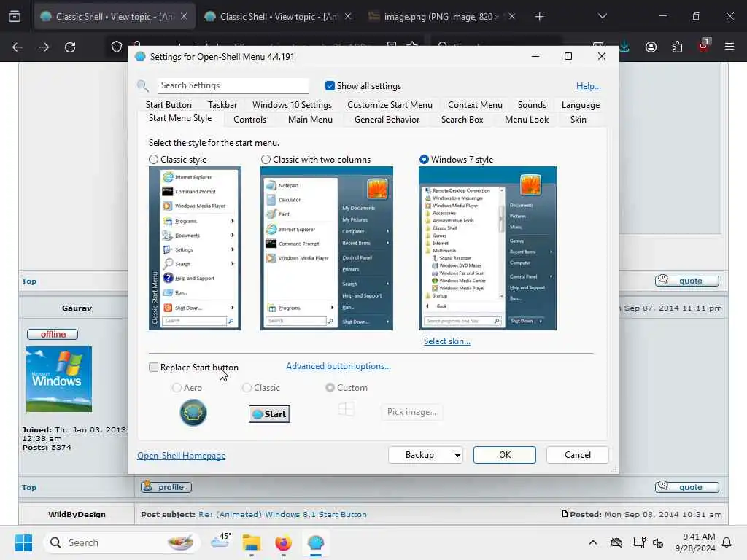Open the Windows Start button on taskbar

[x=23, y=542]
